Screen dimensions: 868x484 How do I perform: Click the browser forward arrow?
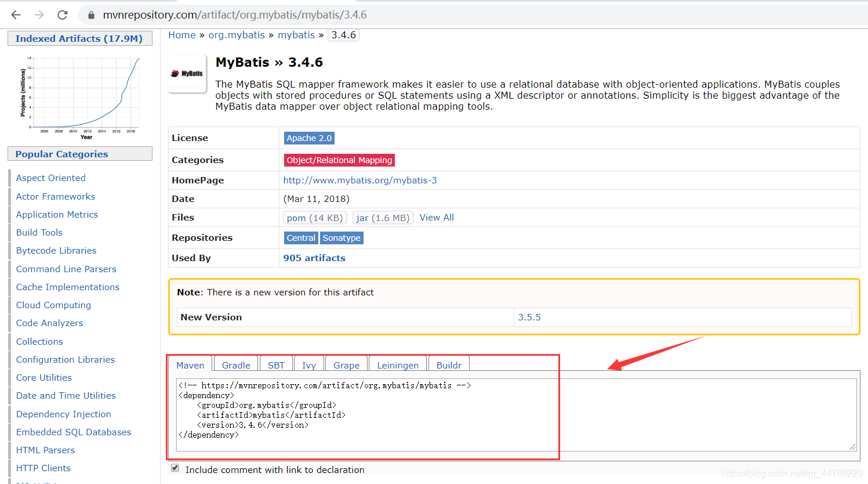(x=39, y=15)
